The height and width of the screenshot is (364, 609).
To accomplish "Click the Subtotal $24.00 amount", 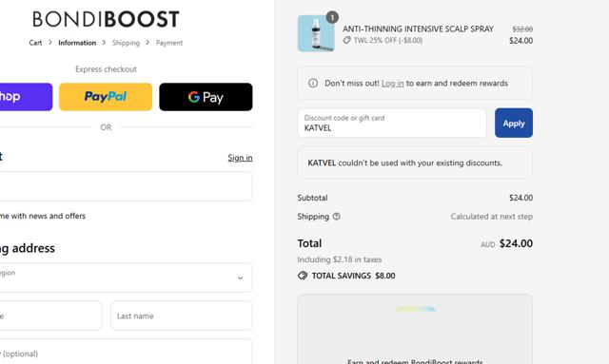I will coord(521,198).
